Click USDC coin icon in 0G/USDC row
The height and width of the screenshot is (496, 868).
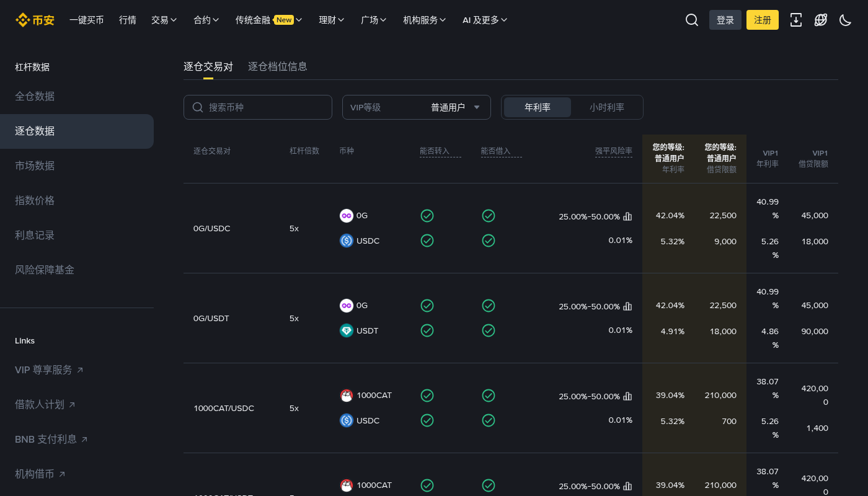pos(347,241)
